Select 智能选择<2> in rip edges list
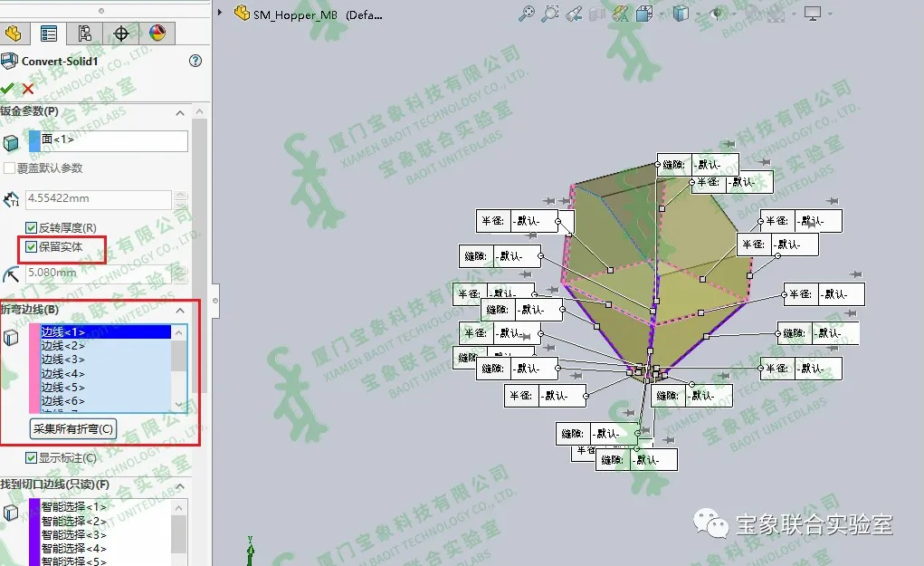The width and height of the screenshot is (924, 566). point(106,521)
